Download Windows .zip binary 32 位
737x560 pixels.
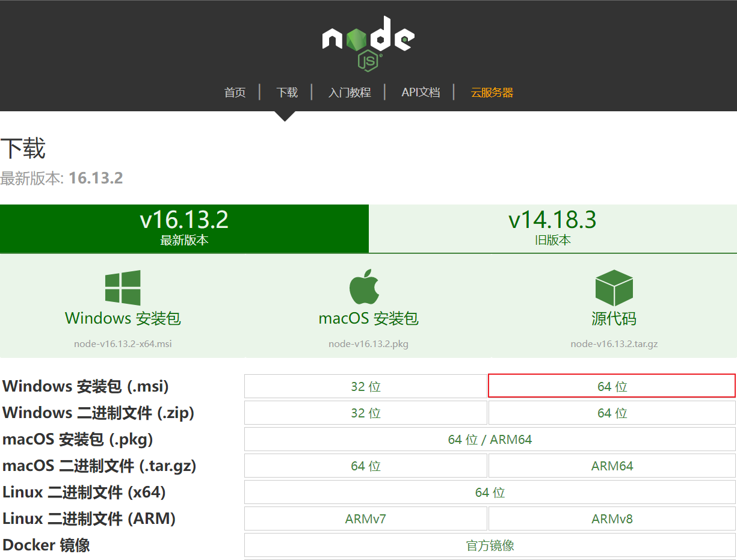(x=366, y=413)
